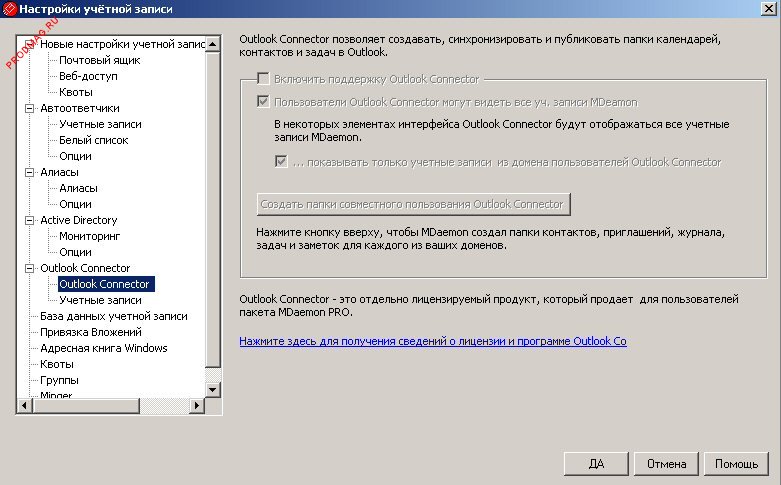Collapse the Алиасы tree node
Viewport: 781px width, 485px height.
tap(29, 172)
